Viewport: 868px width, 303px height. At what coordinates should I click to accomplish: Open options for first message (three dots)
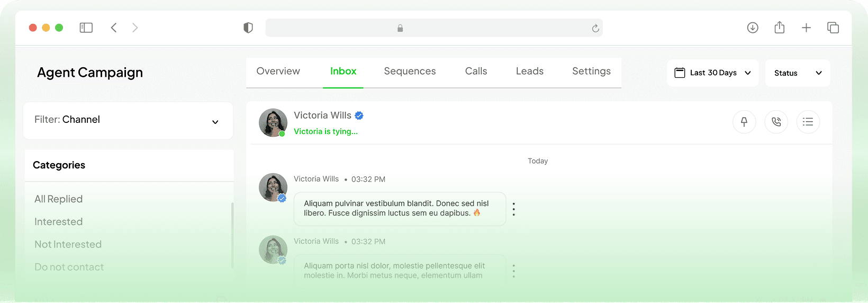point(513,209)
